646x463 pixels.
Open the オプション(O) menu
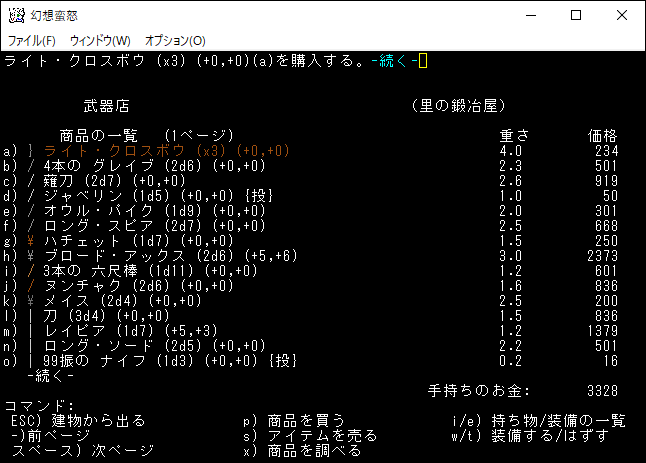(x=175, y=40)
